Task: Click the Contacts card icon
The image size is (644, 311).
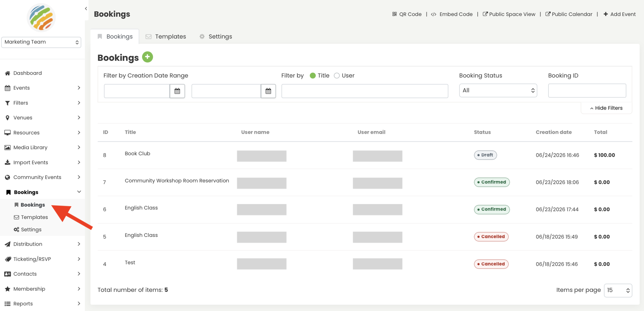Action: (x=8, y=274)
